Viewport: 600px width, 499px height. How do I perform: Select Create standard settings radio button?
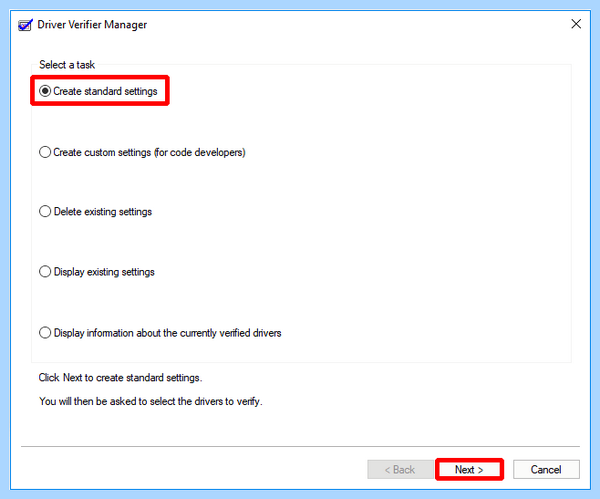98,91
